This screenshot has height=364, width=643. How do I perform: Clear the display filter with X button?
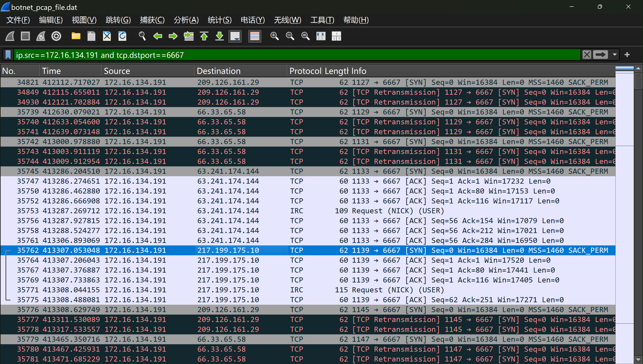[587, 55]
